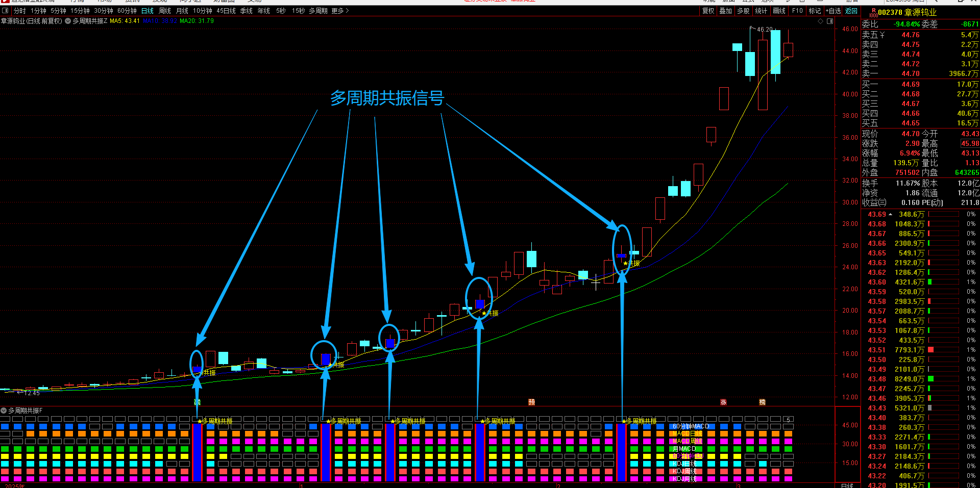
Task: Click the MA10: 38.92 indicator value
Action: (160, 21)
